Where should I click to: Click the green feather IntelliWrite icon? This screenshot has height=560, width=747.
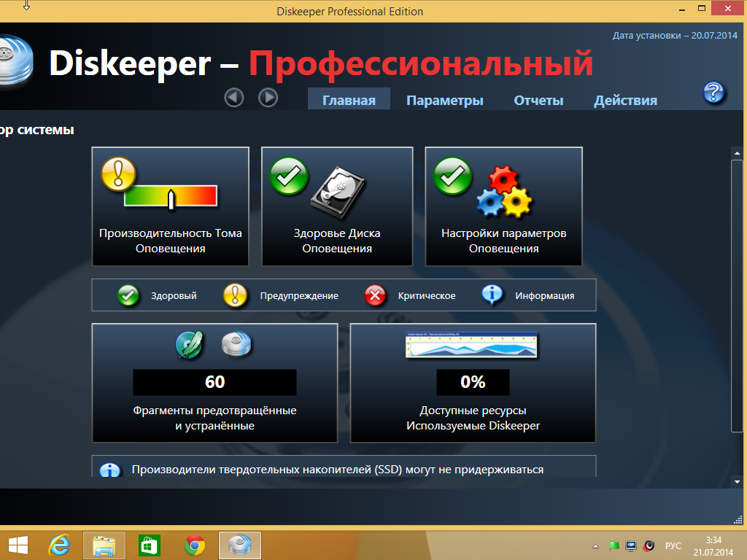pos(189,345)
